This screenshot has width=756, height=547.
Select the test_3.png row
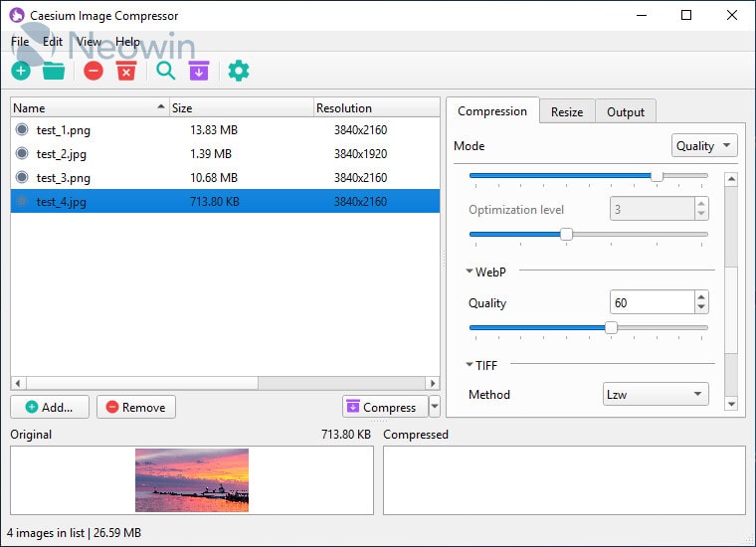225,177
